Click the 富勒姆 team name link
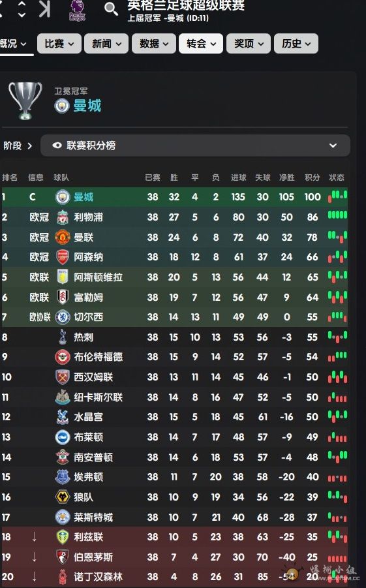366x588 pixels. [x=89, y=298]
